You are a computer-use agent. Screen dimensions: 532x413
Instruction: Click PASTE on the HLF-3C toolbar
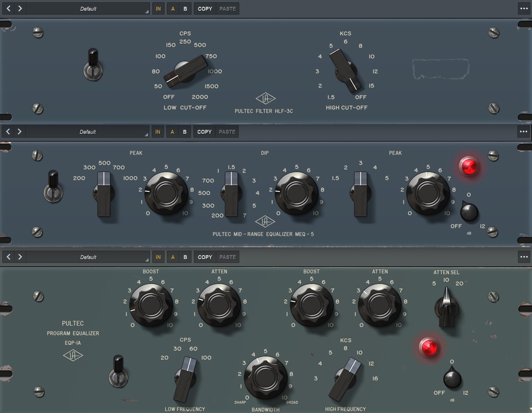click(228, 9)
